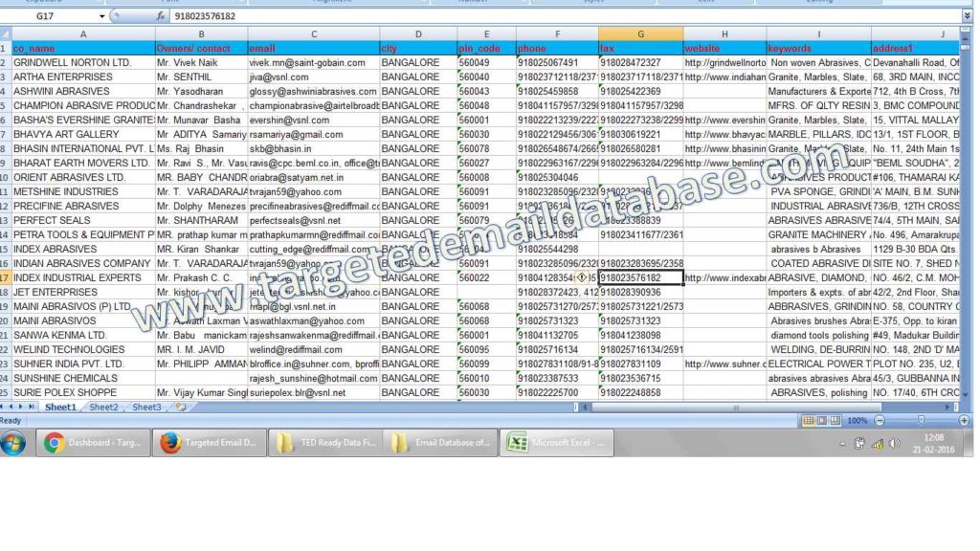The image size is (980, 551).
Task: Jump to the first sheet with the tab arrow
Action: [x=3, y=407]
